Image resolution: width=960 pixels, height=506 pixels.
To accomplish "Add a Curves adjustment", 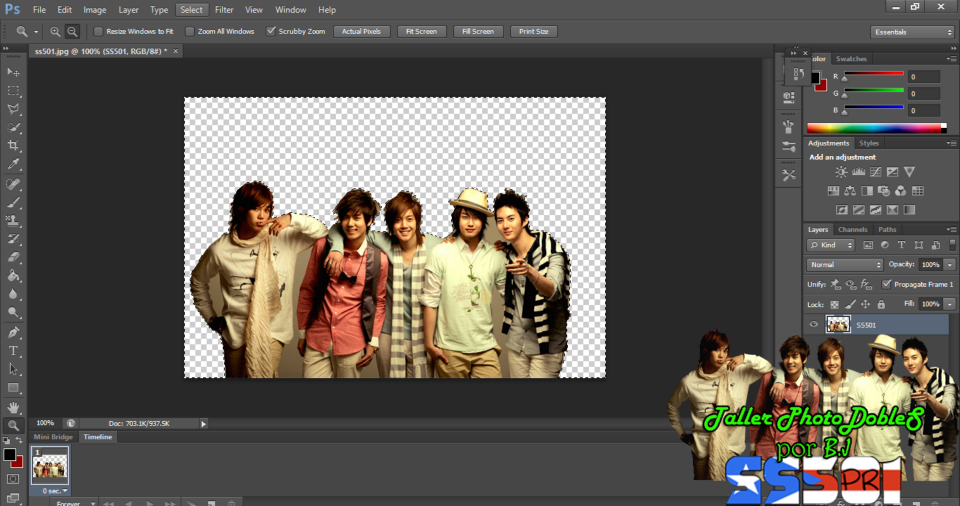I will [x=876, y=172].
